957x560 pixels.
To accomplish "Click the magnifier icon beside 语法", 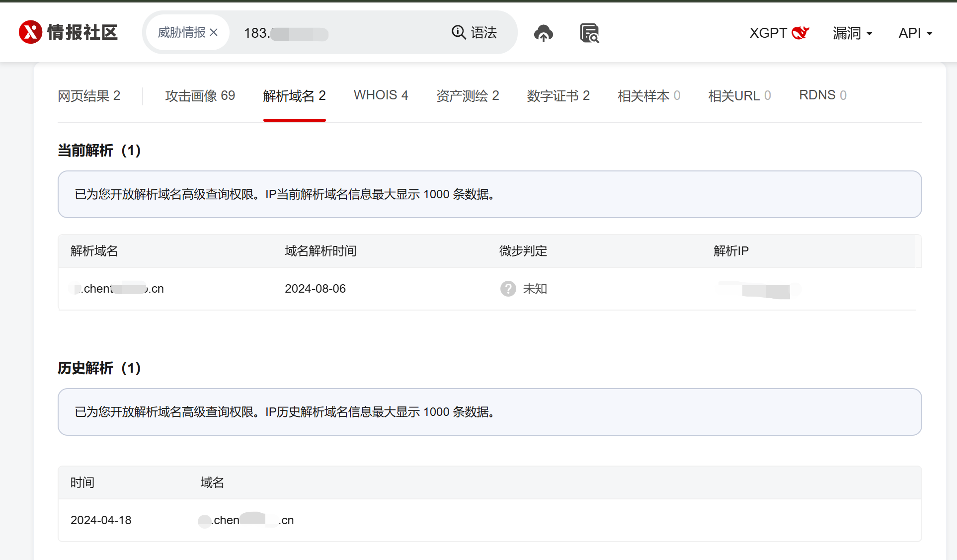I will click(458, 32).
